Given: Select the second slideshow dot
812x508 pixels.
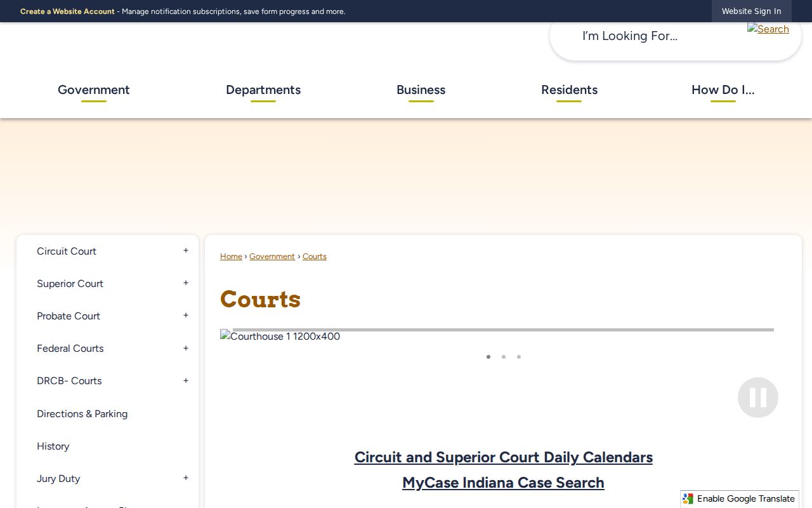Looking at the screenshot, I should pyautogui.click(x=504, y=357).
